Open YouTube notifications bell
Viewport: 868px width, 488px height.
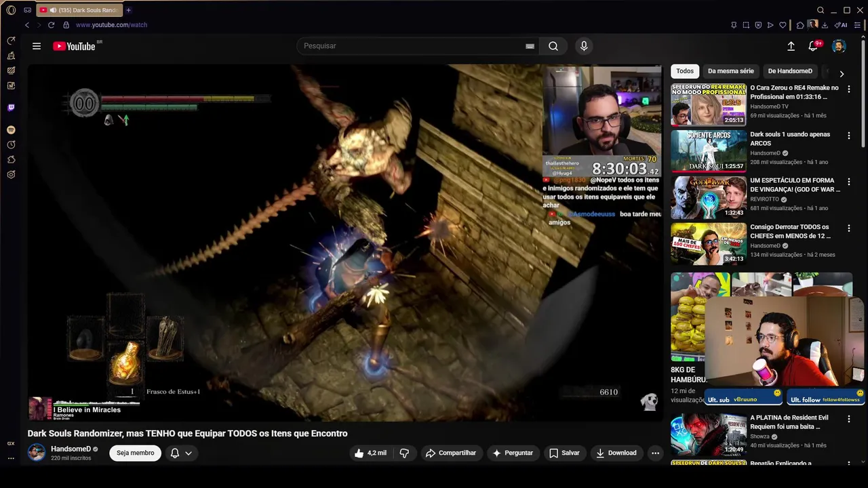813,46
